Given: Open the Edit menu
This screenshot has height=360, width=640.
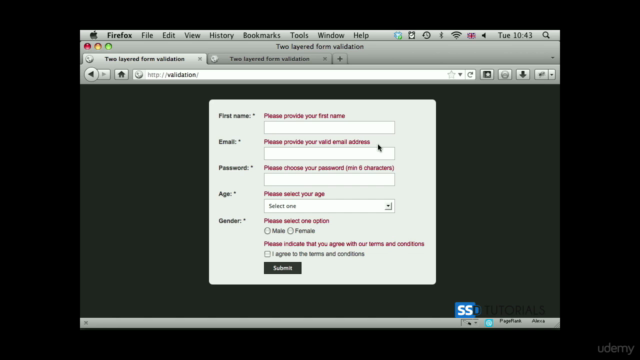Looking at the screenshot, I should (x=169, y=36).
